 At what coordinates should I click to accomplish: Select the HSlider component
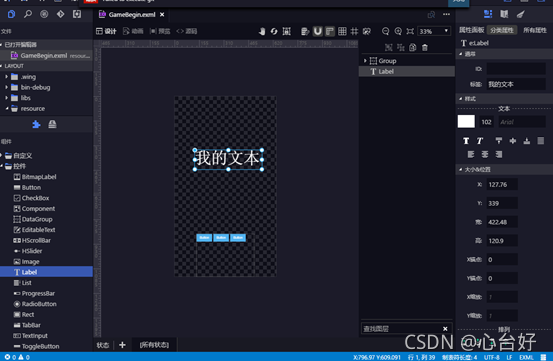pos(28,251)
